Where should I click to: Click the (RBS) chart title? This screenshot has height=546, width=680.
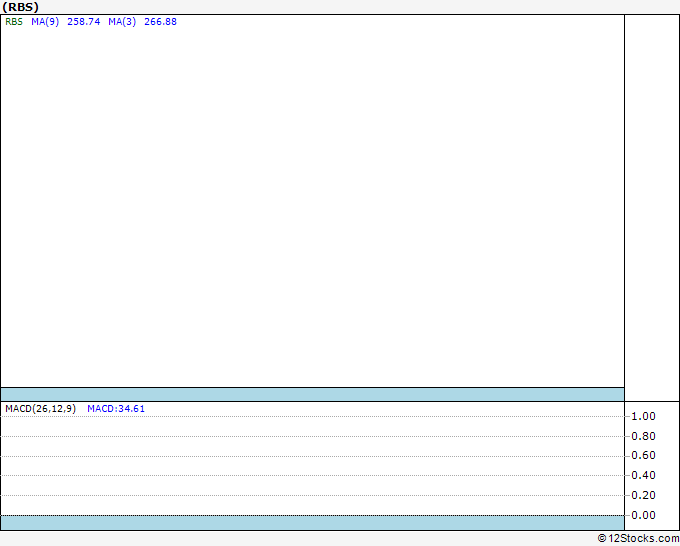pyautogui.click(x=20, y=7)
